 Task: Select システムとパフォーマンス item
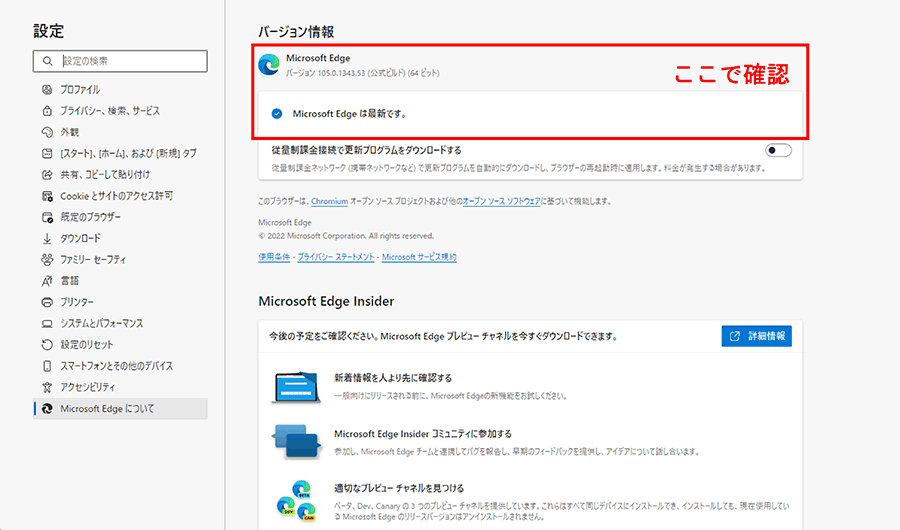click(x=102, y=323)
